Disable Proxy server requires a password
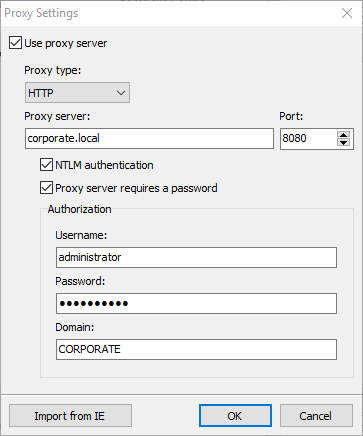The image size is (363, 436). (46, 188)
